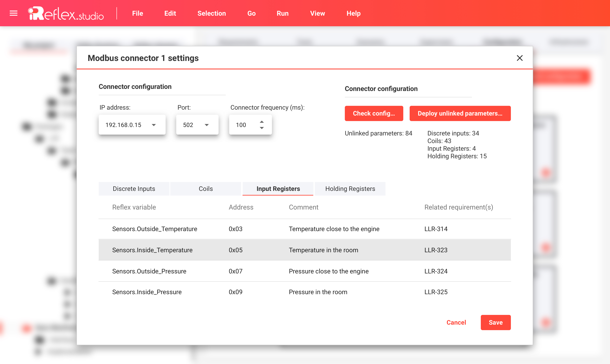Screen dimensions: 610x364
Task: Click the Related requirement(s) column header
Action: [x=459, y=207]
